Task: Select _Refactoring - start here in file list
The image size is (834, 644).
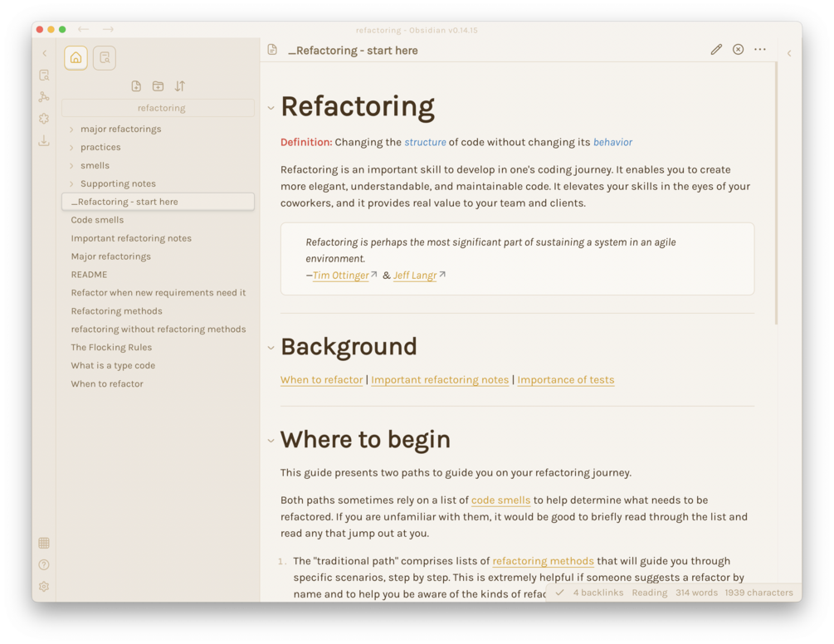Action: coord(158,202)
